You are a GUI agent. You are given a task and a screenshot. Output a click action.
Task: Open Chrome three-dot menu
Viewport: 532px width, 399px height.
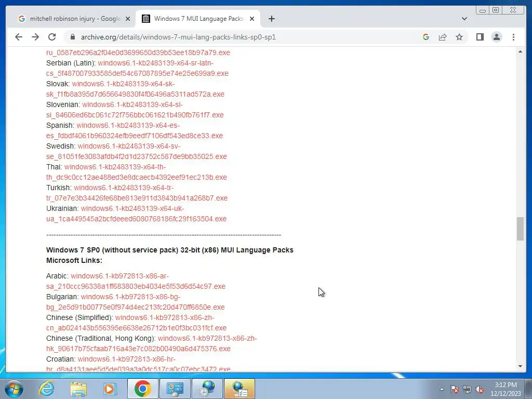[x=513, y=37]
